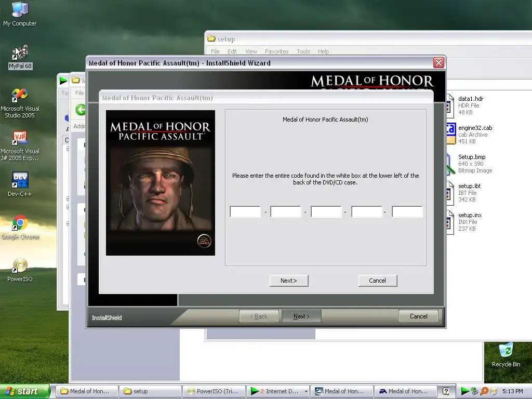Image resolution: width=532 pixels, height=399 pixels.
Task: Click the 5:13 PM system clock
Action: (x=513, y=391)
